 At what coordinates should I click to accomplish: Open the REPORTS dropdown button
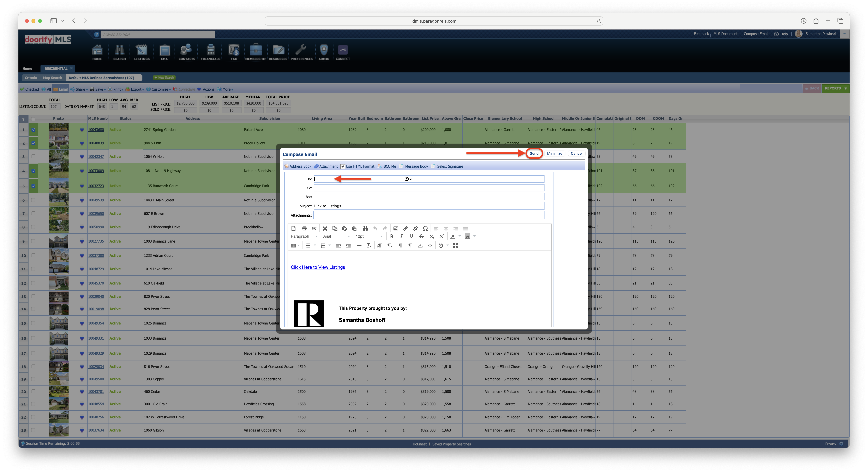click(x=835, y=89)
